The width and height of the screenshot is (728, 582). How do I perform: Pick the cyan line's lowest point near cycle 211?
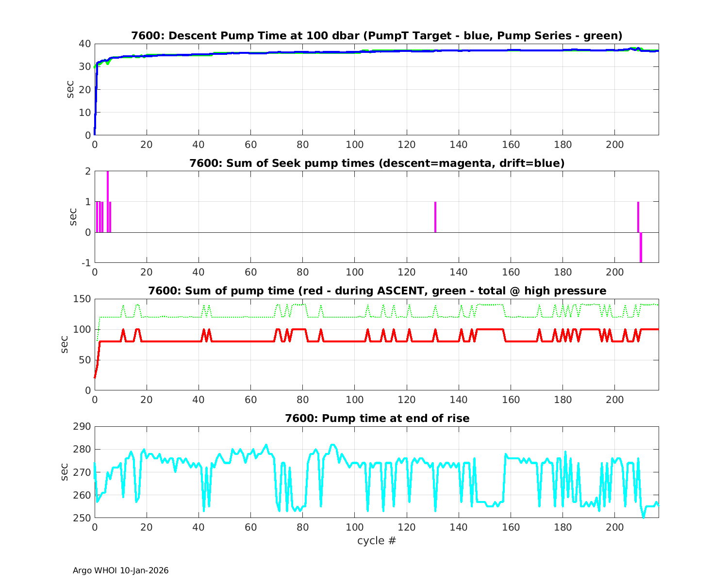point(644,517)
